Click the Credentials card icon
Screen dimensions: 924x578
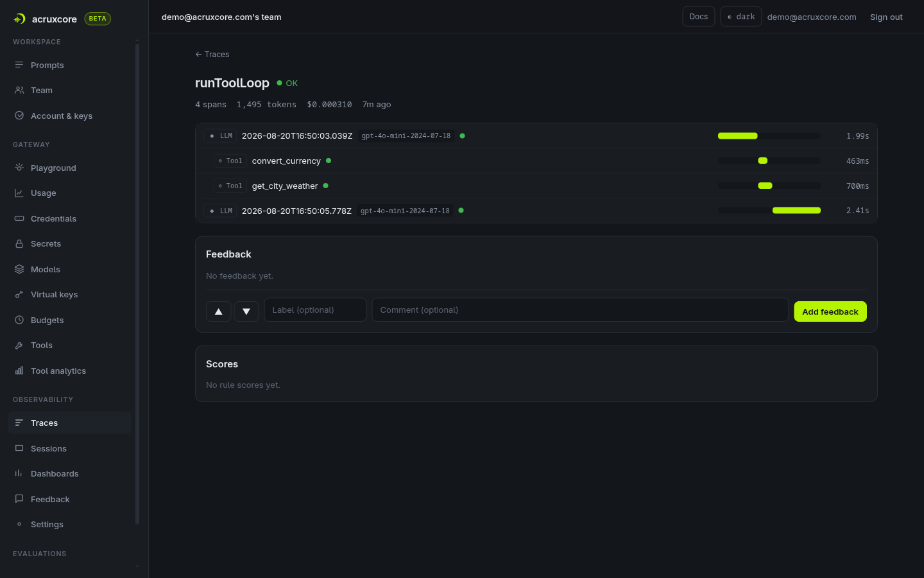coord(19,218)
